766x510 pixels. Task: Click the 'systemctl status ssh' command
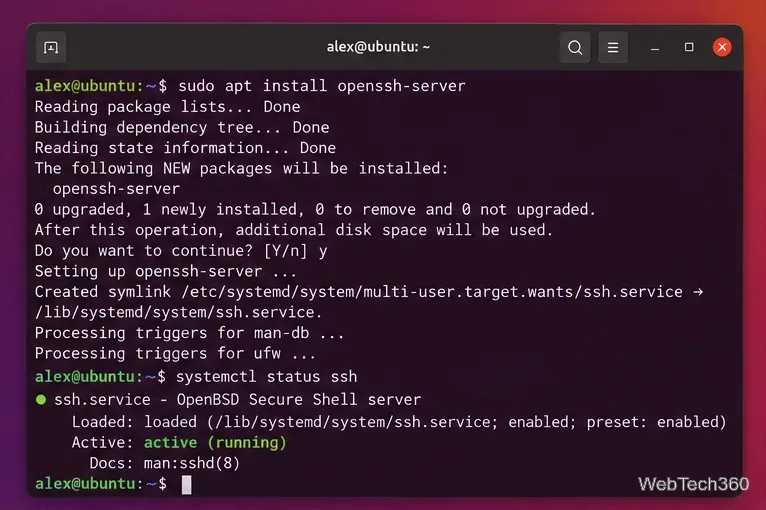coord(266,377)
